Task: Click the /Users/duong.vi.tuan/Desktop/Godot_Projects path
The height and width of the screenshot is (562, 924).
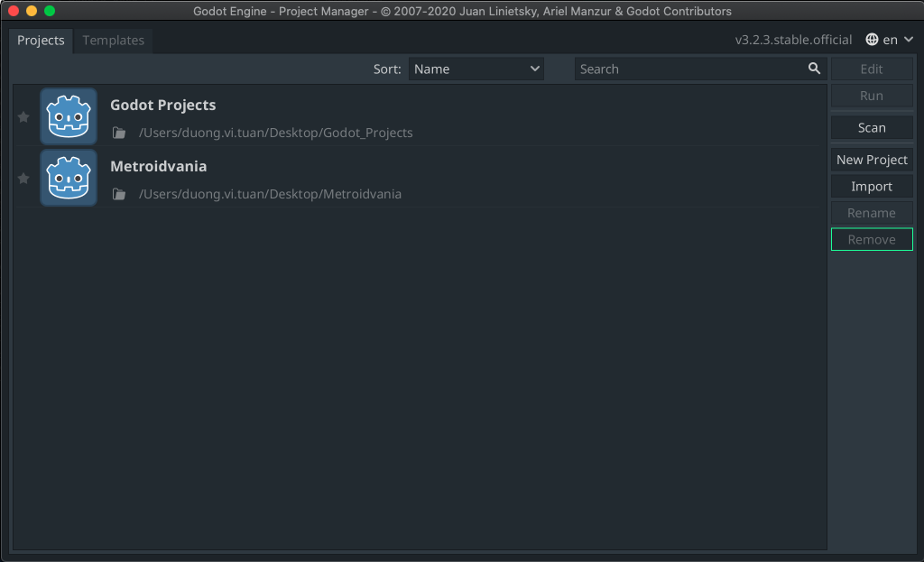Action: tap(276, 133)
